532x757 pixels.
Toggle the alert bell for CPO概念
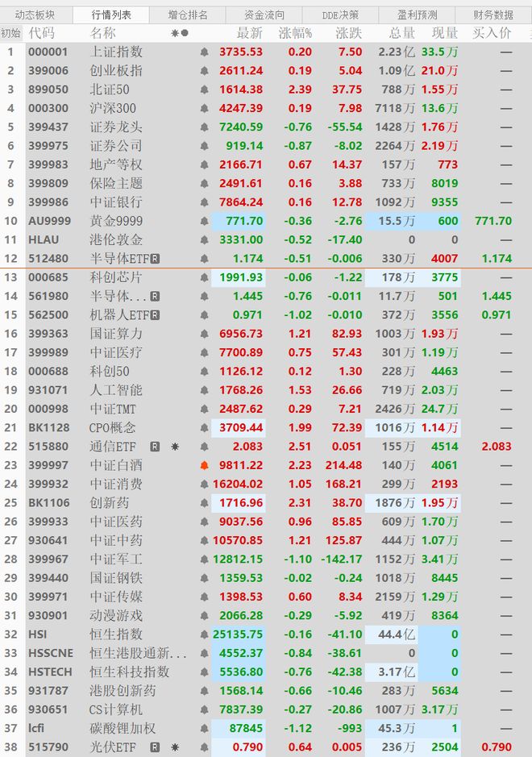coord(204,428)
